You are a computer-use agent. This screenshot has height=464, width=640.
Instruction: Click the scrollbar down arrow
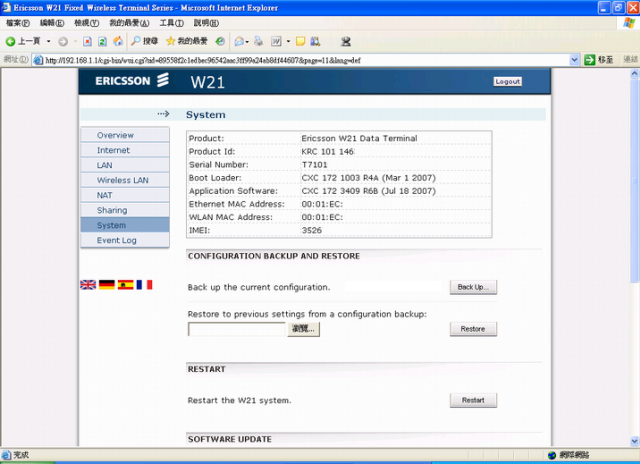pyautogui.click(x=634, y=441)
